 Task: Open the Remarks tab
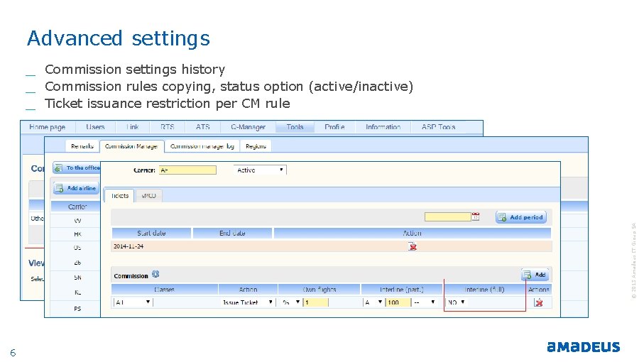pyautogui.click(x=82, y=146)
